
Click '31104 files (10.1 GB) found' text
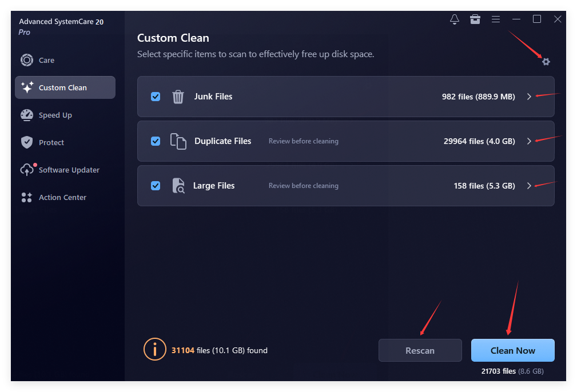(x=220, y=350)
